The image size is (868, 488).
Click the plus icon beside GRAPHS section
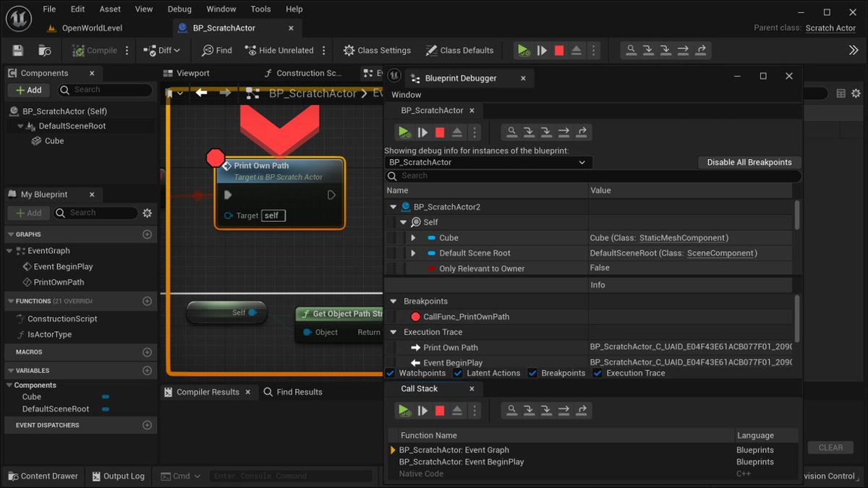(x=147, y=234)
